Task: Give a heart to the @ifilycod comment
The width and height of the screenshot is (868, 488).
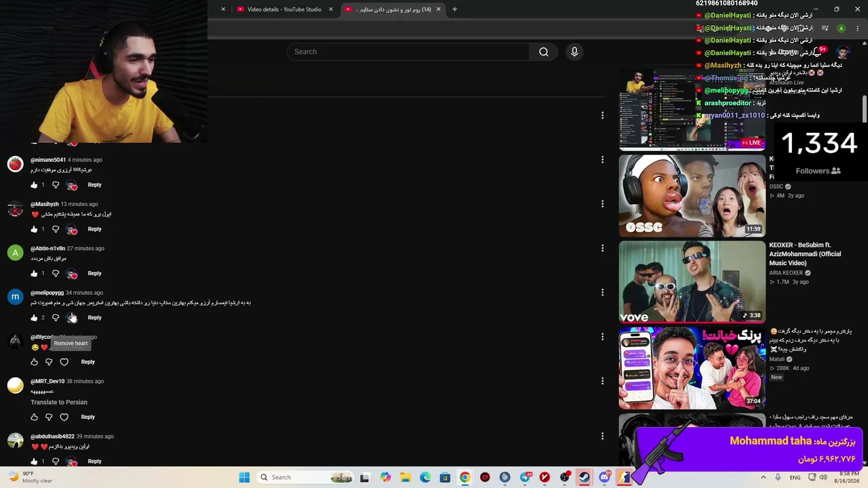Action: click(x=64, y=362)
